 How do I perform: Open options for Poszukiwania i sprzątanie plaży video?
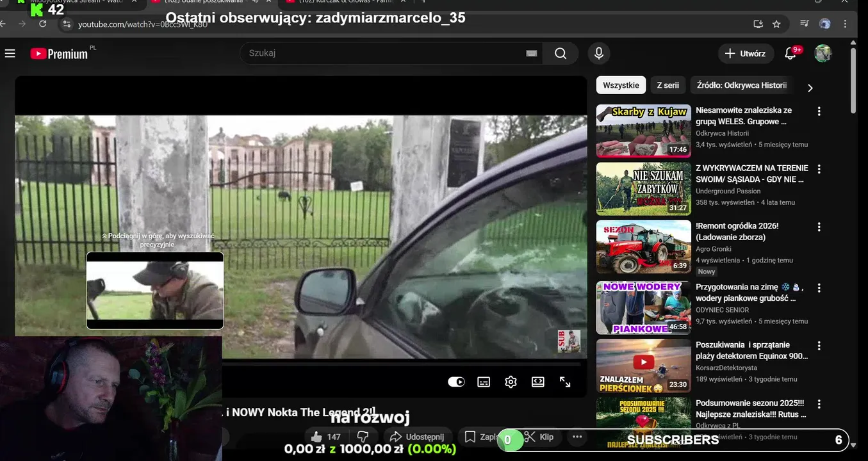click(x=819, y=346)
